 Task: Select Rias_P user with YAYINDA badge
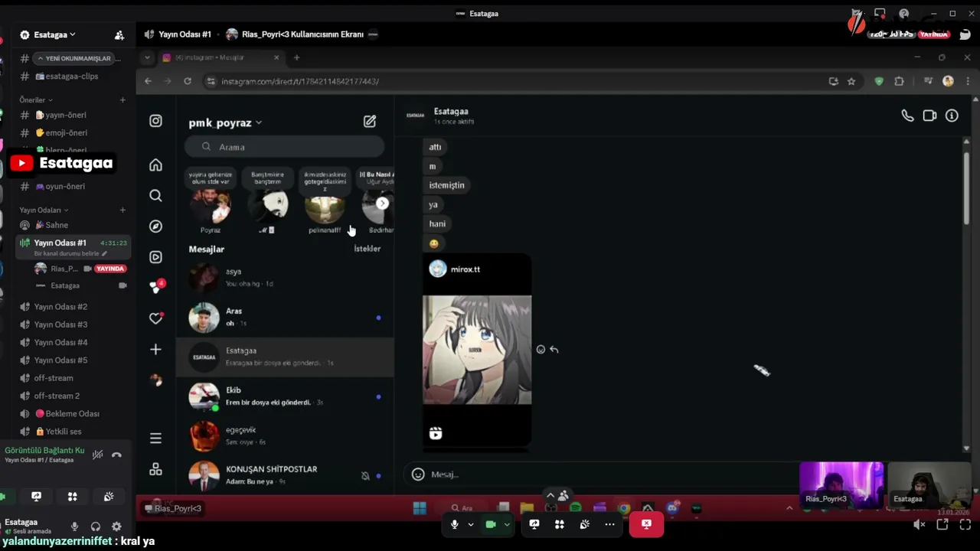[80, 269]
